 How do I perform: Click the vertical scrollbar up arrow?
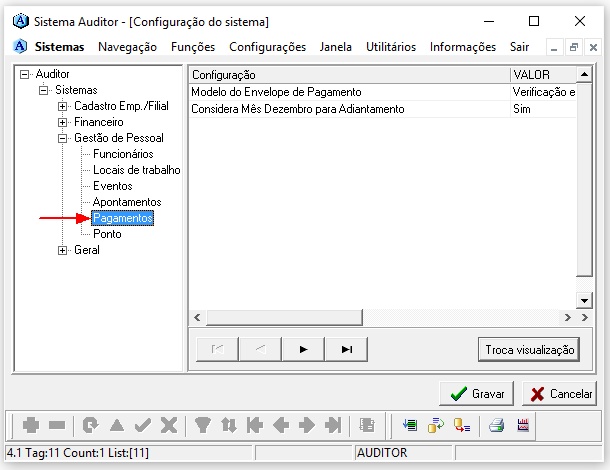[x=584, y=74]
